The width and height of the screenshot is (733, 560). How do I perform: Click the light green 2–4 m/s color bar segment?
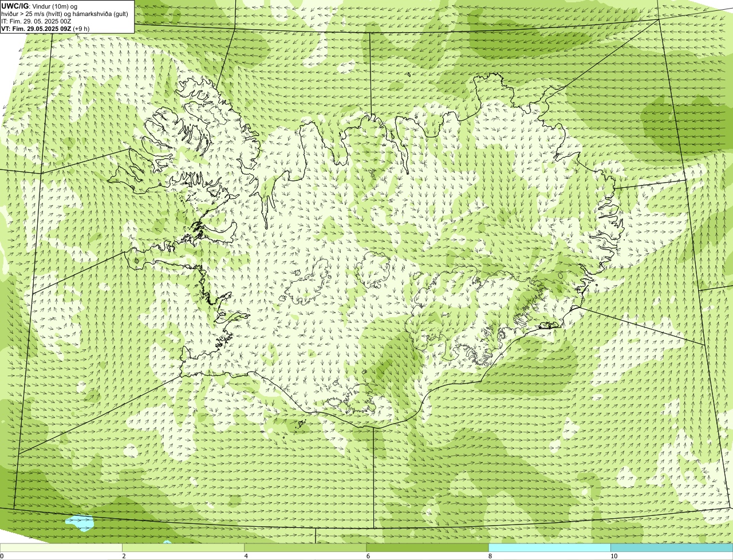coord(183,548)
